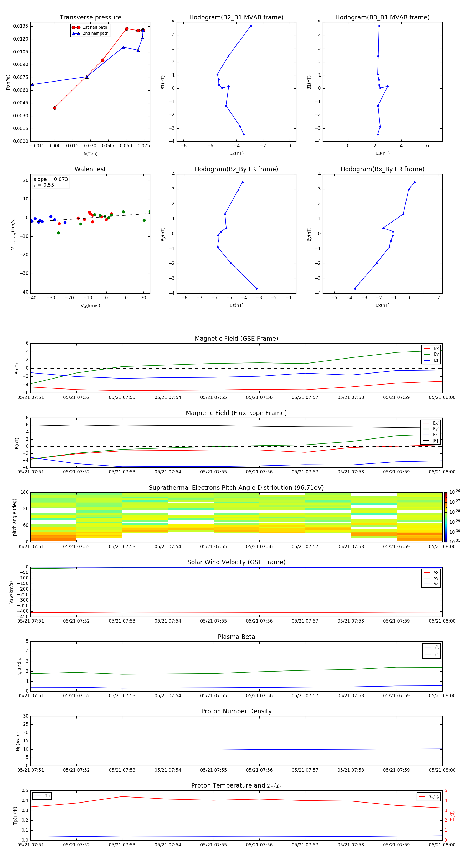Screen dimensions: 473x868
Task: Click the '2nd half path' legend entry
Action: (90, 33)
